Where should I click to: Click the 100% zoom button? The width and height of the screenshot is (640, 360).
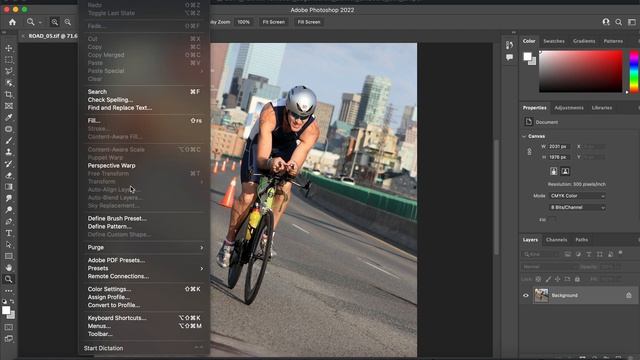pyautogui.click(x=244, y=22)
